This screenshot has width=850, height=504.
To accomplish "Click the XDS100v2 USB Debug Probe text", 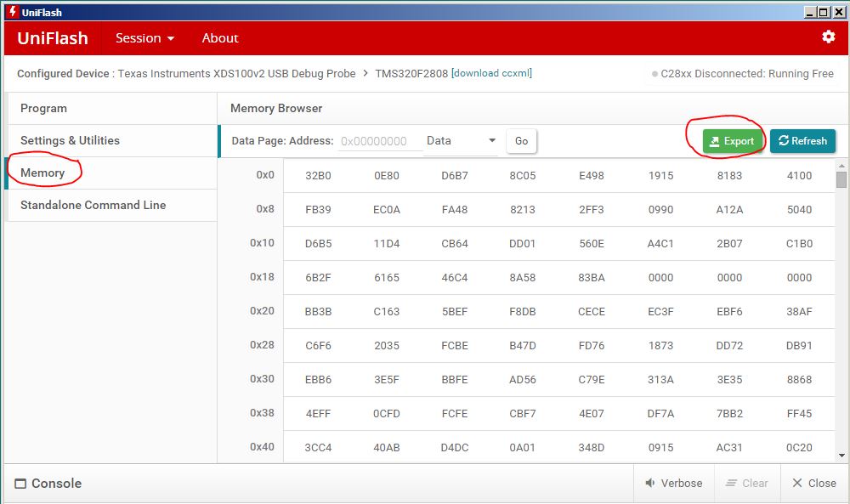I will pos(284,73).
